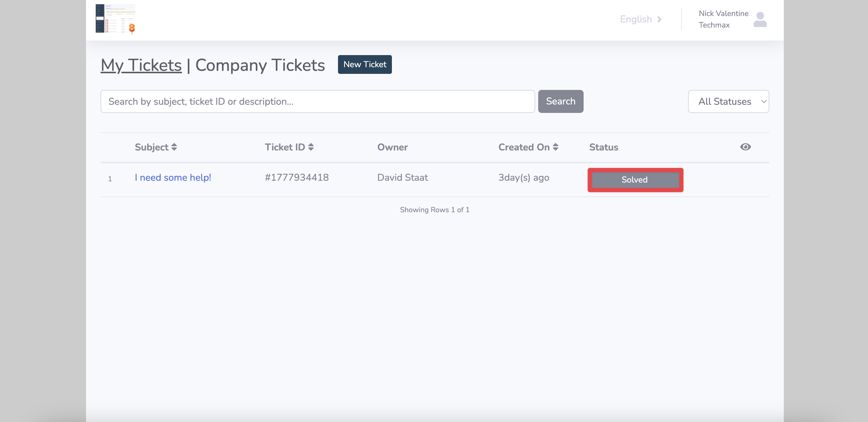Sort using the Ticket ID arrows
The image size is (868, 422).
[311, 147]
